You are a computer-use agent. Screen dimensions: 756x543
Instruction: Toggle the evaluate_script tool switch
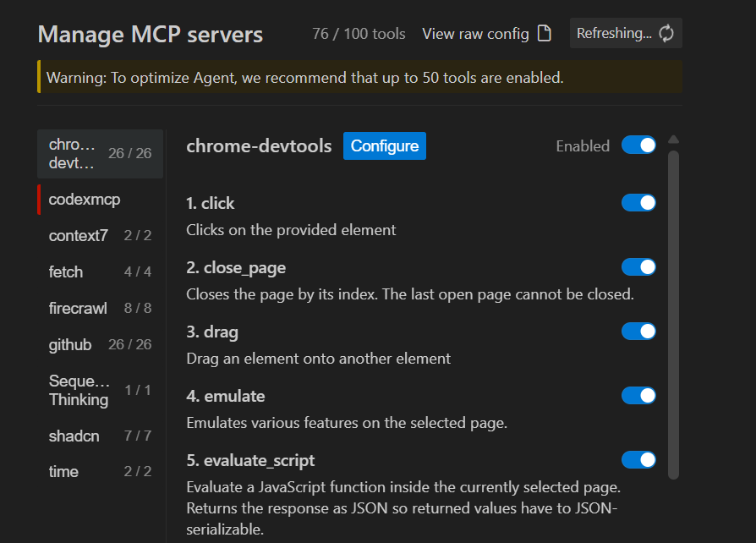point(638,459)
